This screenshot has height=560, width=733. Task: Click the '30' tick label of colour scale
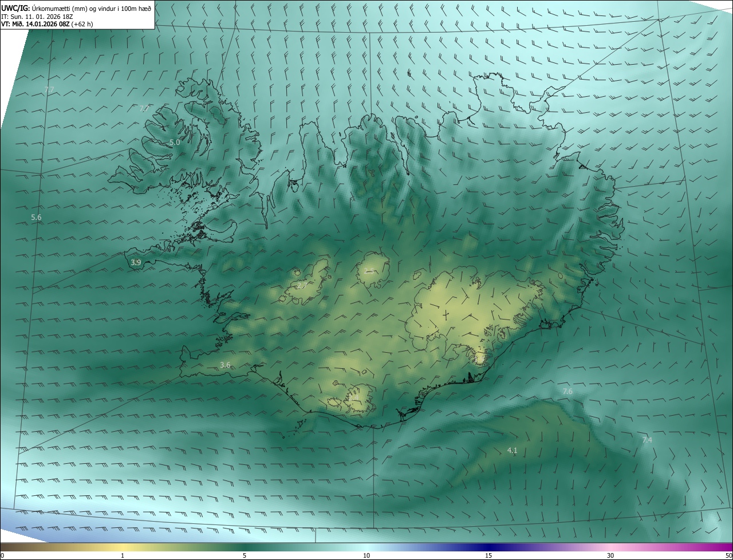click(x=610, y=555)
